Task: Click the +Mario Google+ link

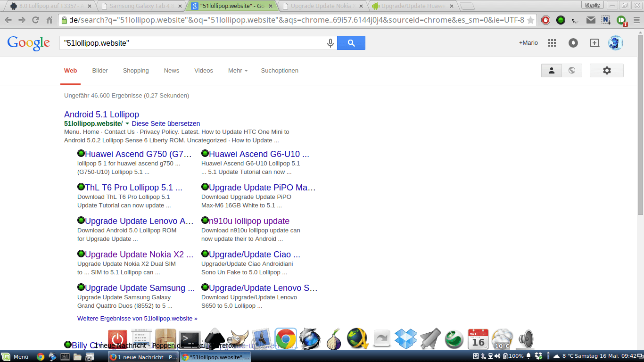Action: tap(528, 43)
